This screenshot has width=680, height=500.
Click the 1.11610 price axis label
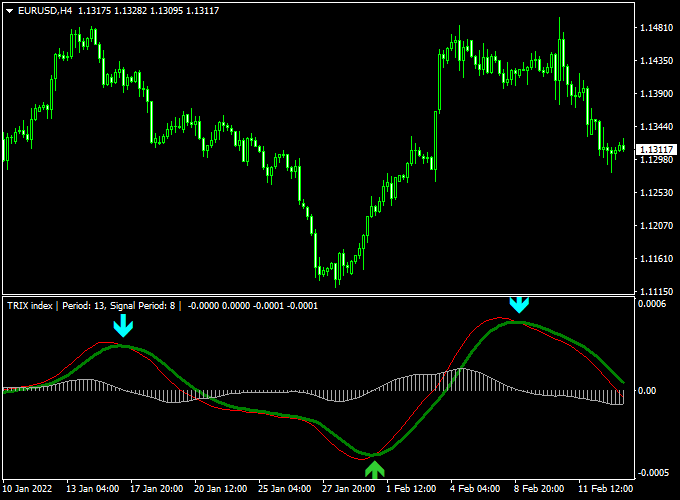pyautogui.click(x=657, y=259)
